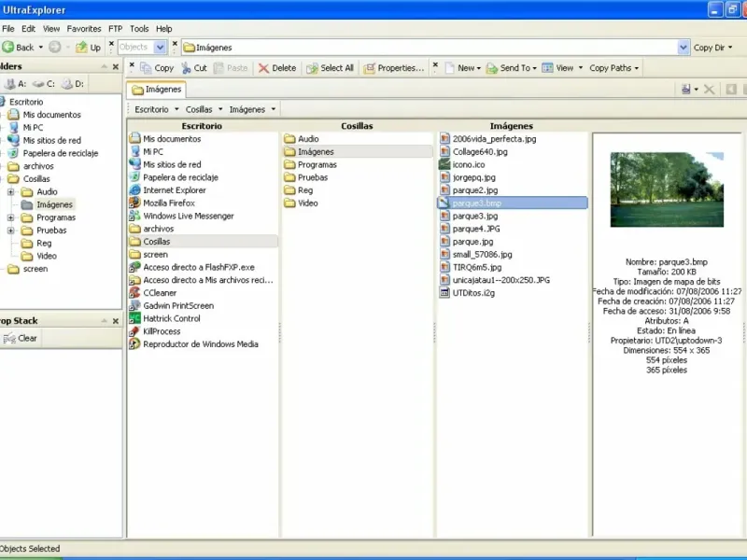Viewport: 747px width, 560px height.
Task: Open Escritorio breadcrumb dropdown
Action: pos(176,109)
